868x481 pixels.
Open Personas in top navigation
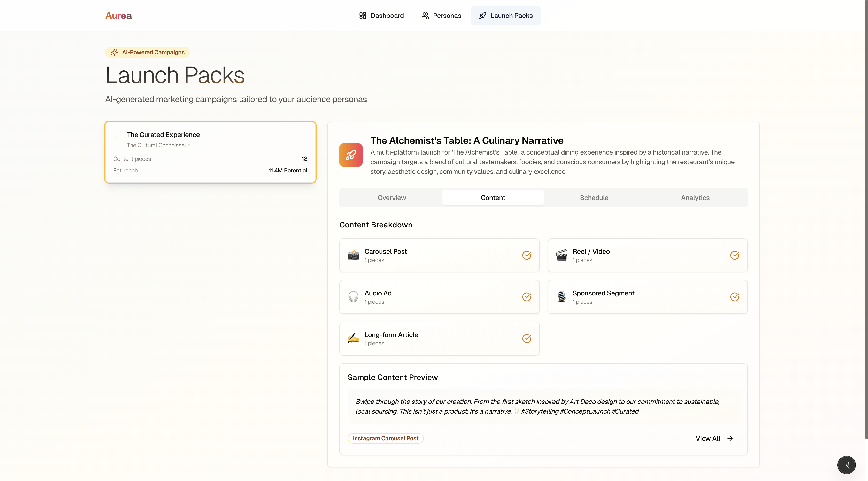[442, 16]
